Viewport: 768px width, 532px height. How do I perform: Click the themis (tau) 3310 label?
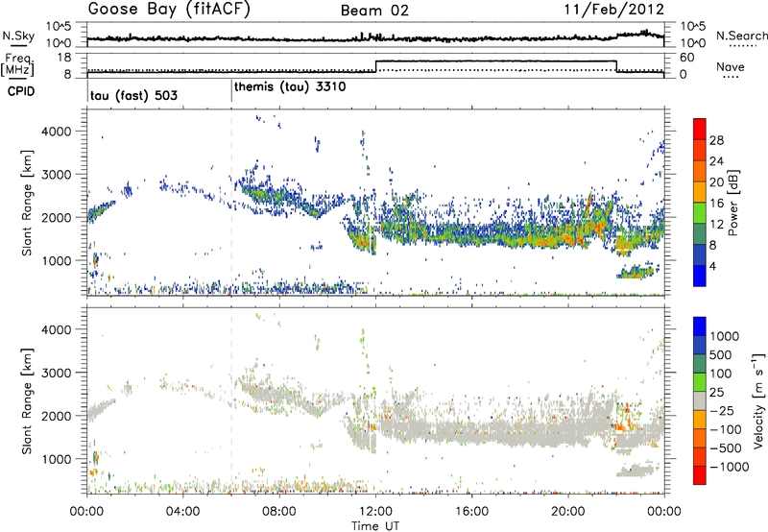pos(290,87)
